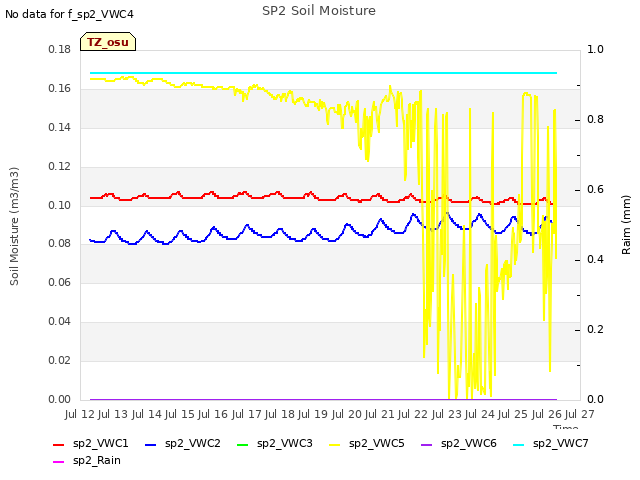Select the sp2_VWC7 legend entry
Screen dimensions: 640x480
coord(551,444)
